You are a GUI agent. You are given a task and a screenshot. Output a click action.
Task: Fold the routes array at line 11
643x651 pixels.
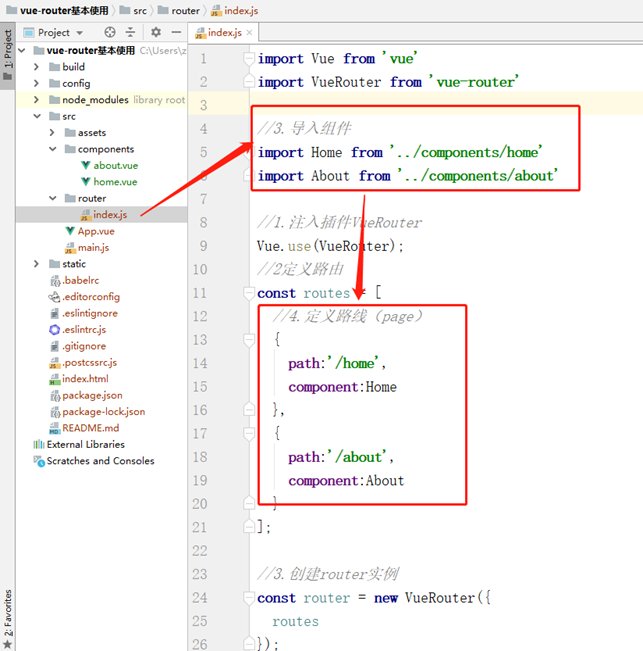249,293
